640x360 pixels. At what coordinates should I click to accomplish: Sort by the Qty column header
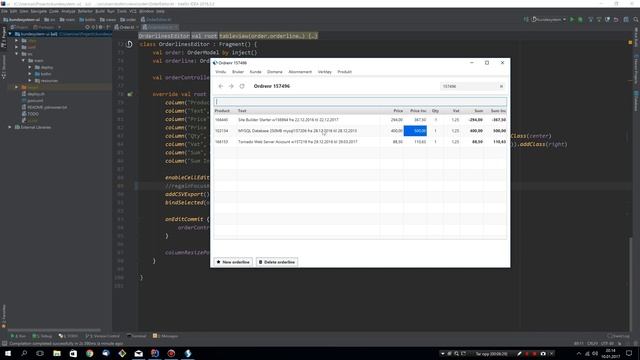tap(436, 111)
